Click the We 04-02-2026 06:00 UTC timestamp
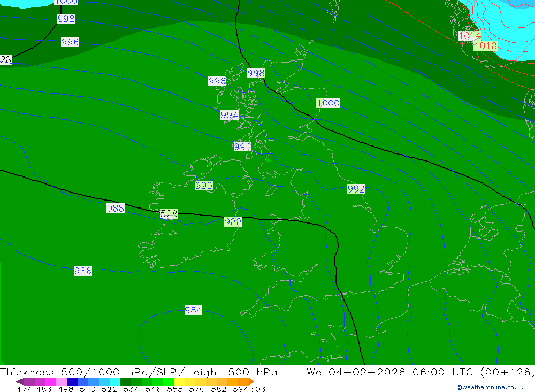The image size is (535, 392). (421, 372)
